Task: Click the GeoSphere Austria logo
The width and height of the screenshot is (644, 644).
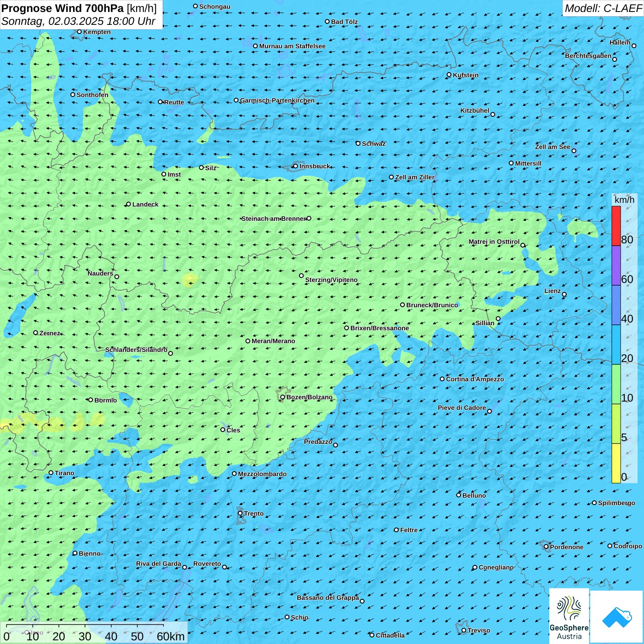Action: pyautogui.click(x=569, y=615)
